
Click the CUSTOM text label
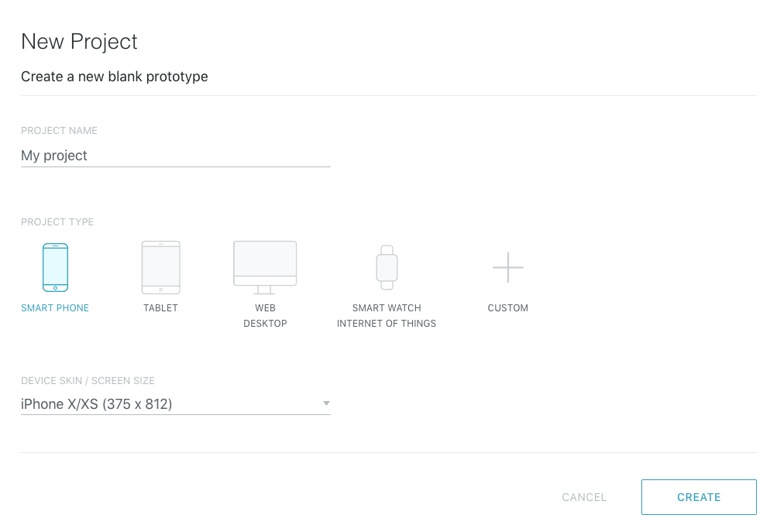click(507, 308)
